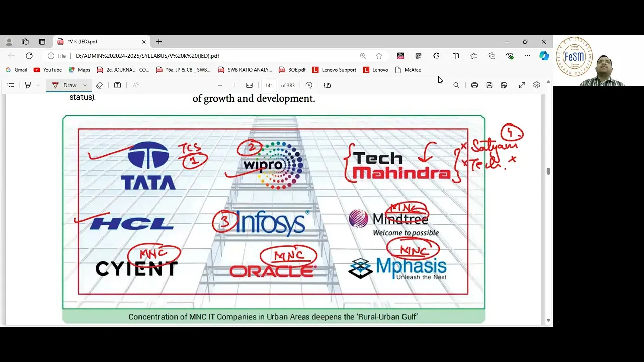Select the Erase tool

coord(99,85)
